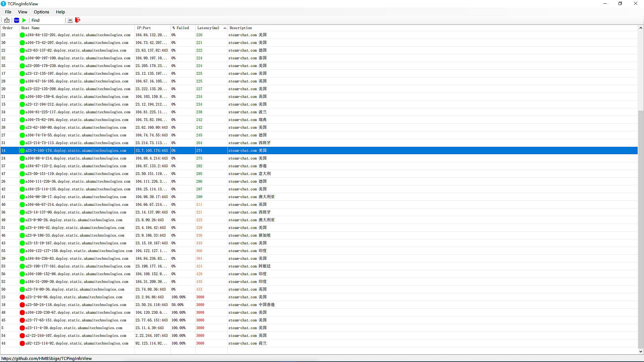
Task: Open the File menu
Action: pos(8,12)
